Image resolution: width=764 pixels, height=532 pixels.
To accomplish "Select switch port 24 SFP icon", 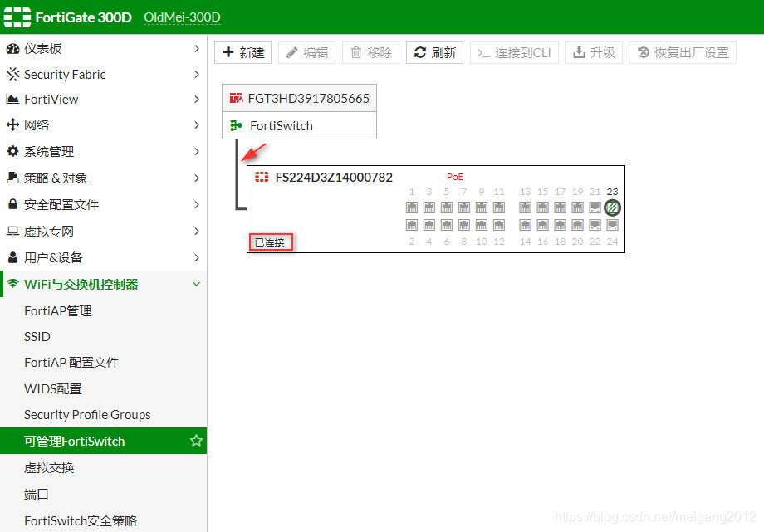I will pos(613,225).
